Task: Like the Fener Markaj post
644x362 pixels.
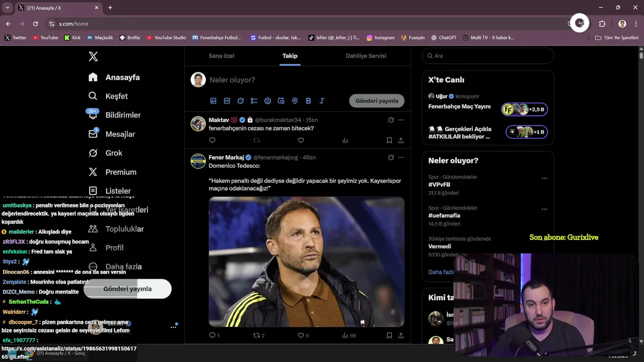Action: [303, 335]
